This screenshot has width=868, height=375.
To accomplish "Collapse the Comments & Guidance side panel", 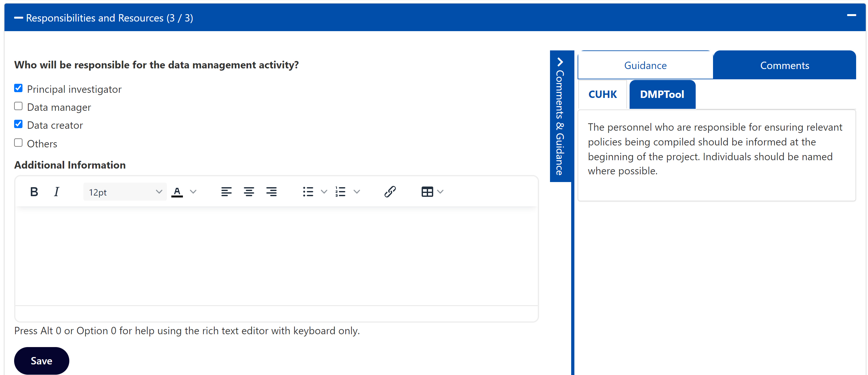I will [560, 62].
